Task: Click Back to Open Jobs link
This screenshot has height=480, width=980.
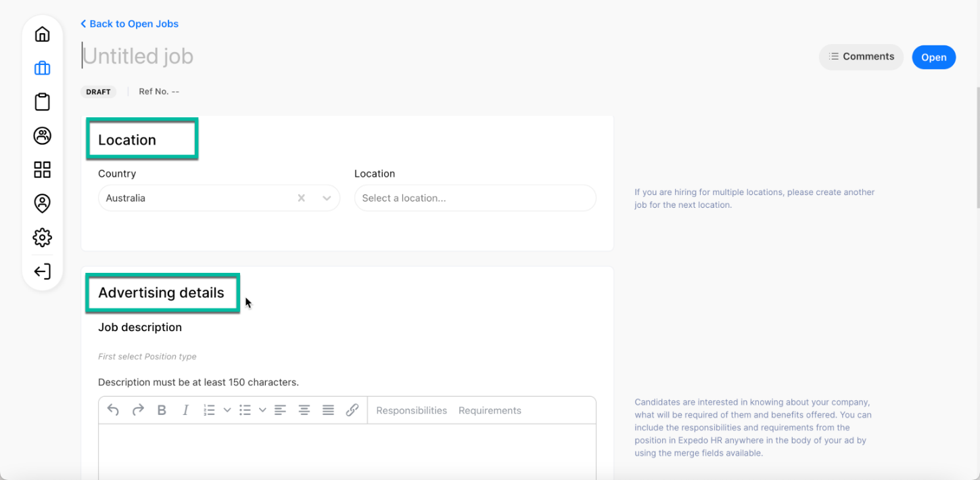Action: pos(129,24)
